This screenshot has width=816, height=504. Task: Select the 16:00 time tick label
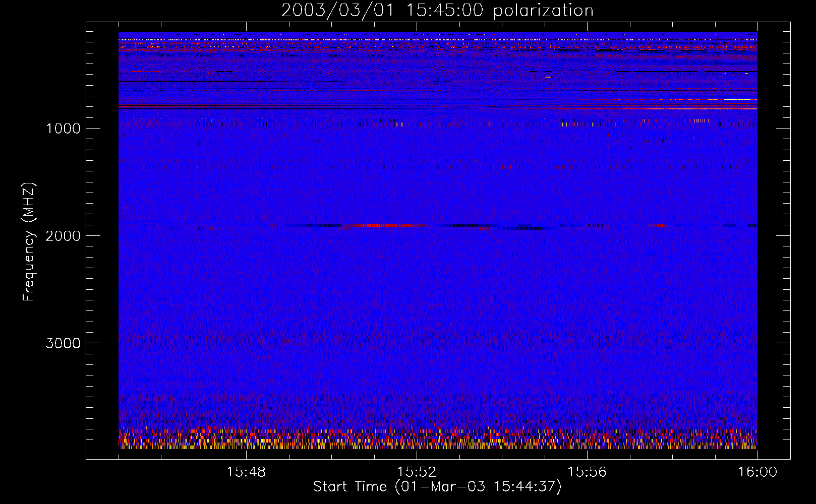click(x=757, y=472)
